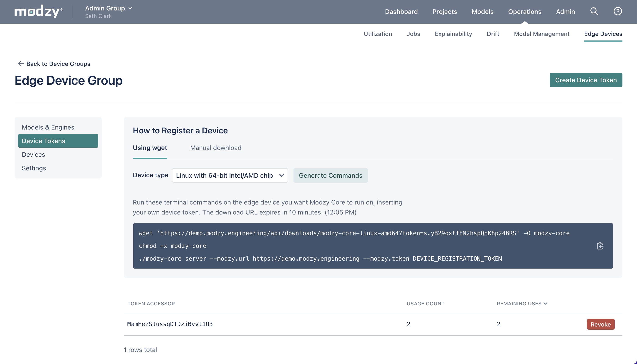Image resolution: width=637 pixels, height=364 pixels.
Task: Click the ./modzy-core server command line
Action: coord(320,259)
